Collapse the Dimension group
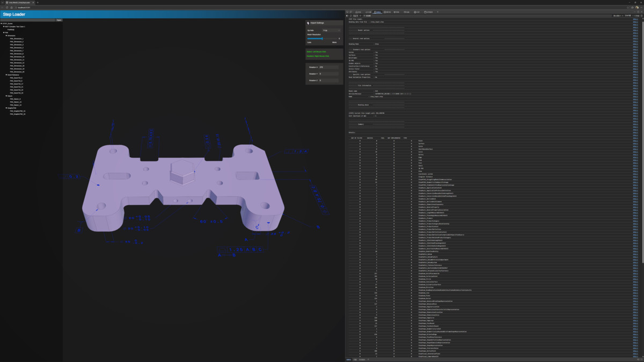 click(6, 35)
